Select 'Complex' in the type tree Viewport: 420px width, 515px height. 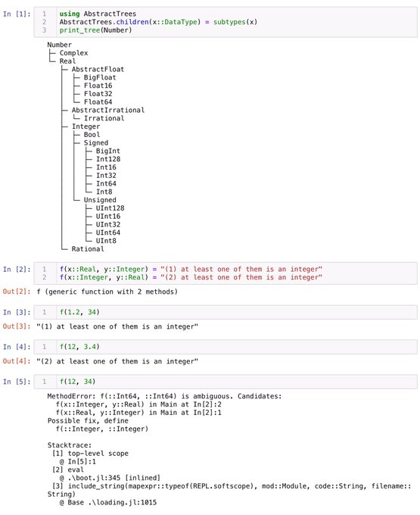(74, 53)
